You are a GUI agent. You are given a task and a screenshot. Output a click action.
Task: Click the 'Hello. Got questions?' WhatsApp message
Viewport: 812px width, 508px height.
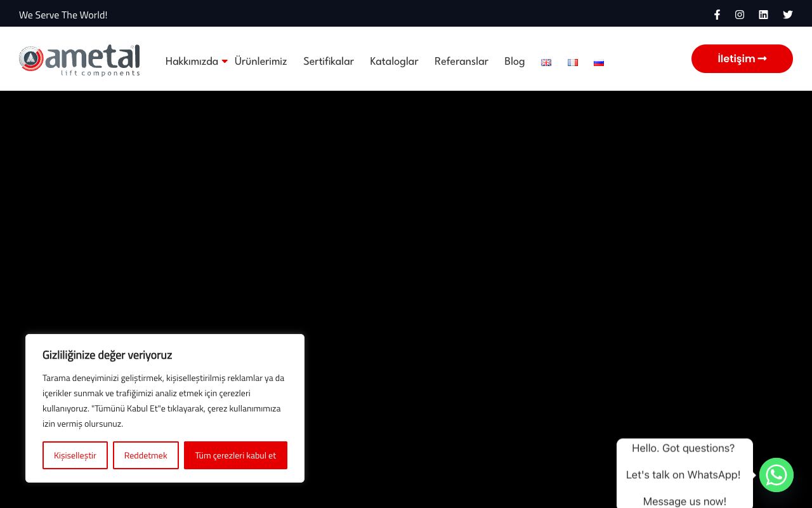(x=683, y=448)
